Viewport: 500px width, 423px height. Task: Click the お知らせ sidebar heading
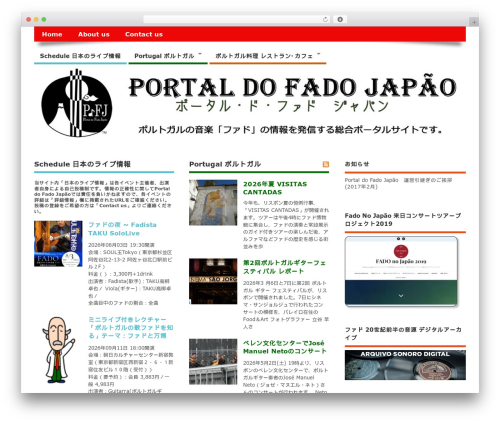(357, 164)
